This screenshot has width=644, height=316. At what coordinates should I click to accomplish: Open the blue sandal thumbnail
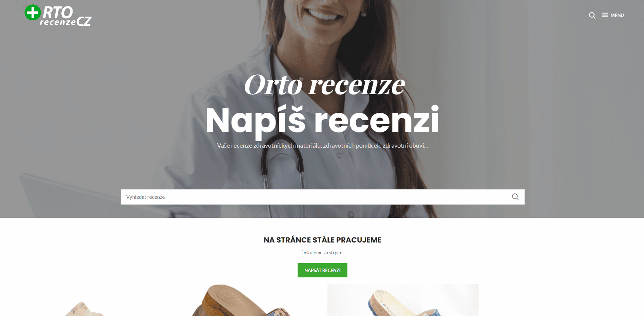tap(403, 300)
